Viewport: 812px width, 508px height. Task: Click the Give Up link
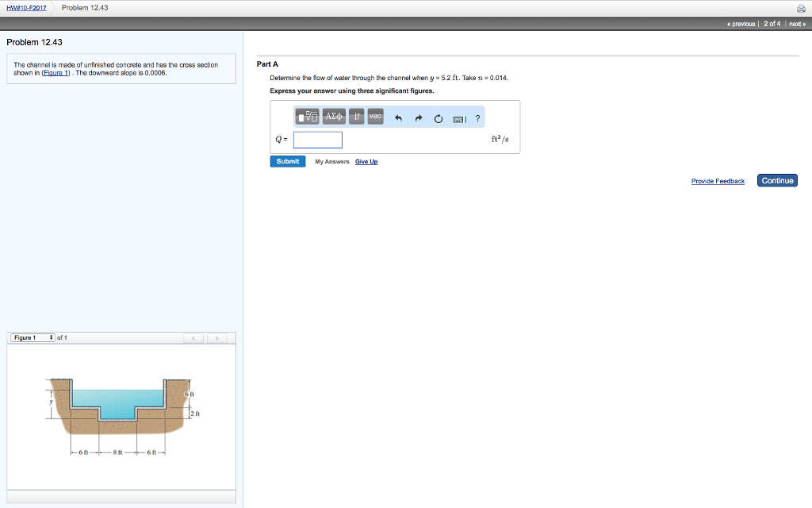click(x=366, y=162)
